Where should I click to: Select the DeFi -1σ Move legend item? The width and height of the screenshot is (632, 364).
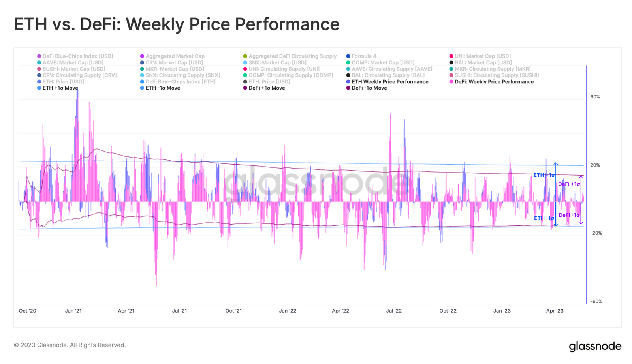367,88
